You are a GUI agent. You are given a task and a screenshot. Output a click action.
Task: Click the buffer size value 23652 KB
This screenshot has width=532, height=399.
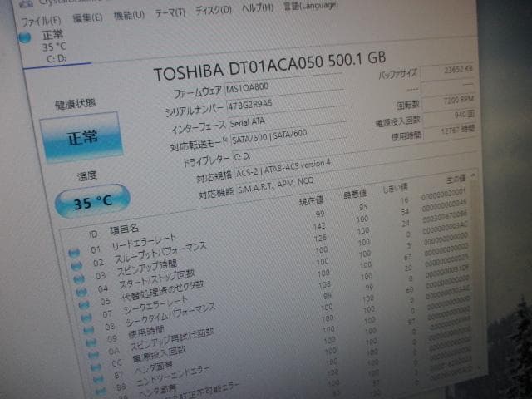point(448,71)
